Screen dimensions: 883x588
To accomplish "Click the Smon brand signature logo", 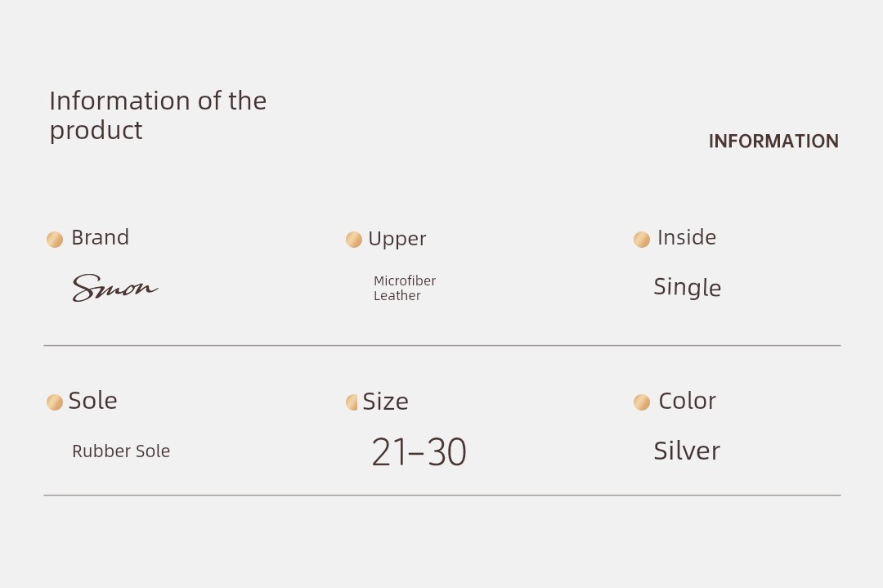I will 115,288.
